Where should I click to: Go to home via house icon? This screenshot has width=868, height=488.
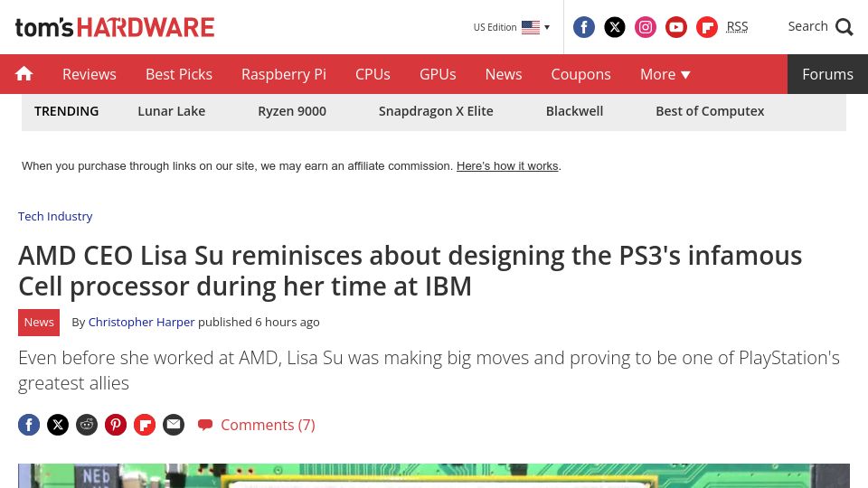[x=24, y=73]
